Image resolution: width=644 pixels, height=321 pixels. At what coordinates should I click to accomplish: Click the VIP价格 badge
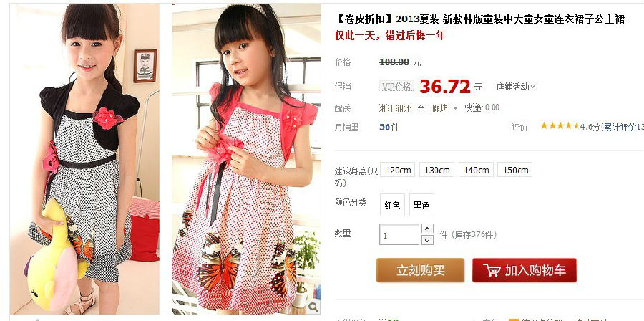396,87
